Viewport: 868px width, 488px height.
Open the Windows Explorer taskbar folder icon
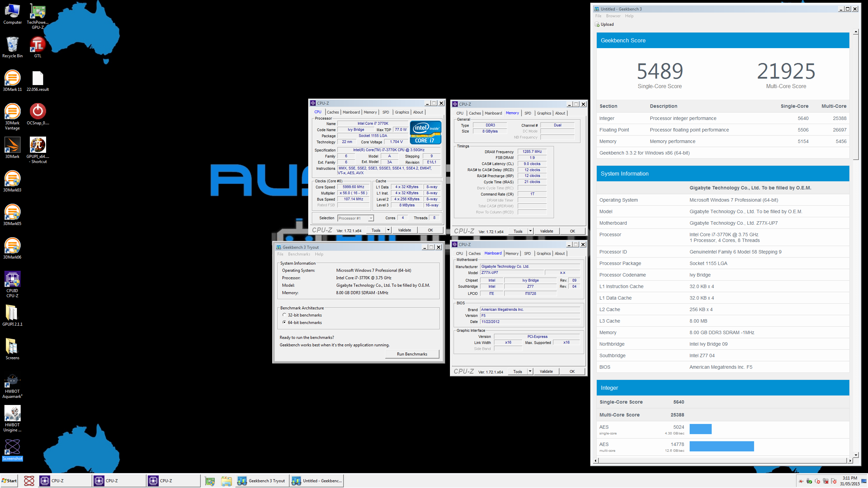[x=226, y=481]
